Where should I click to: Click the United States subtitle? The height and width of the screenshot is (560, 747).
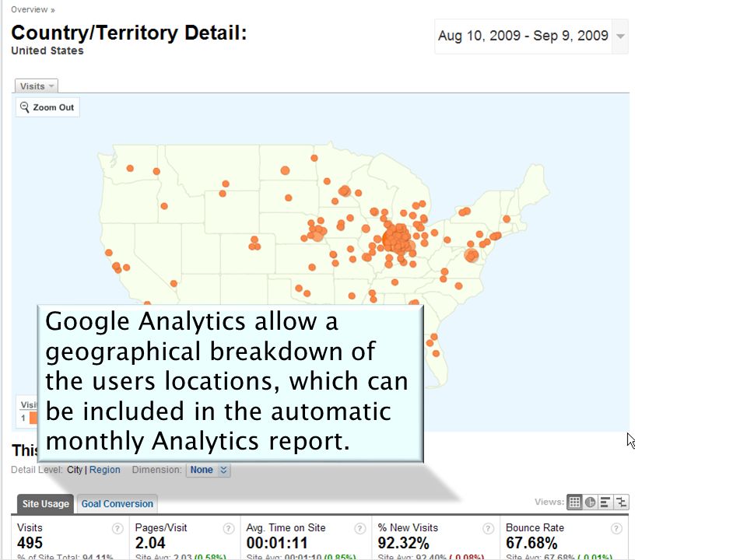[47, 51]
